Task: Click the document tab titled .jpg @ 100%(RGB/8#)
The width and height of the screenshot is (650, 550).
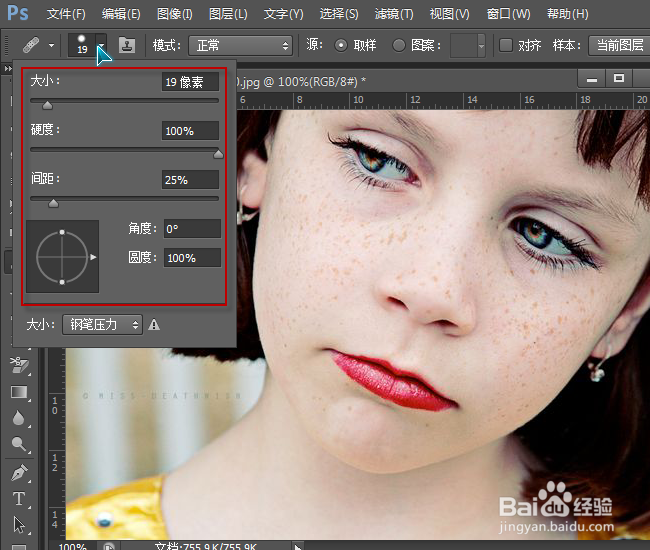Action: pos(301,82)
